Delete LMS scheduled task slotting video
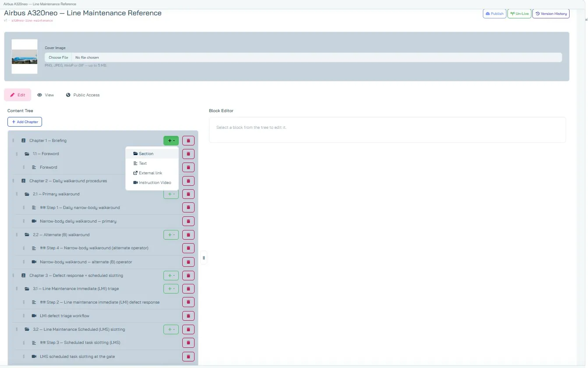The image size is (588, 368). point(188,357)
